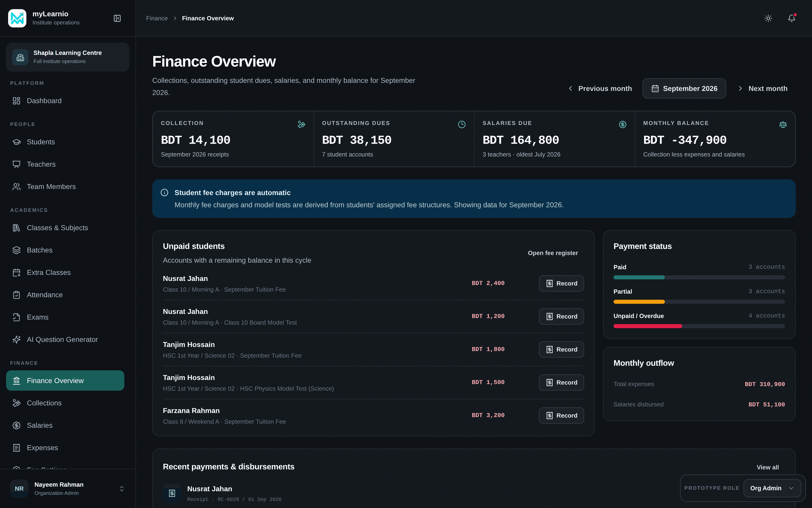Click BDT 38,150 outstanding dues value
812x508 pixels.
tap(357, 140)
